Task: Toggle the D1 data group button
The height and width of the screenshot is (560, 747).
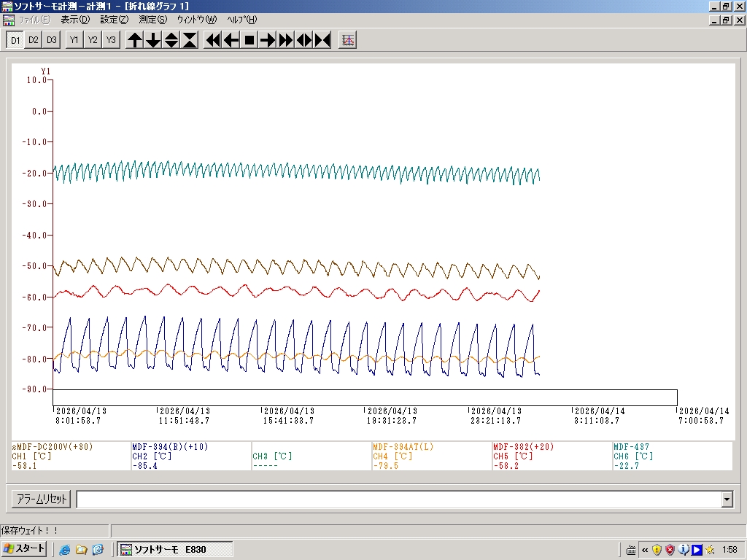Action: coord(15,40)
